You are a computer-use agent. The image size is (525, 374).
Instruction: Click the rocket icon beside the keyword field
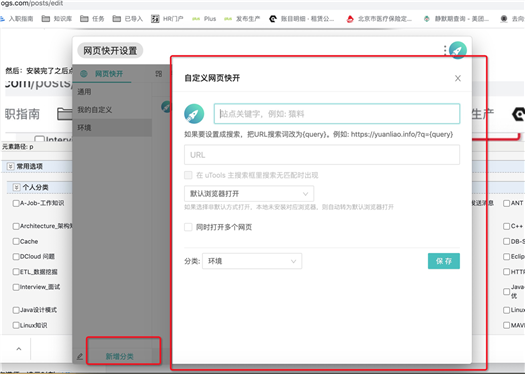[x=194, y=114]
